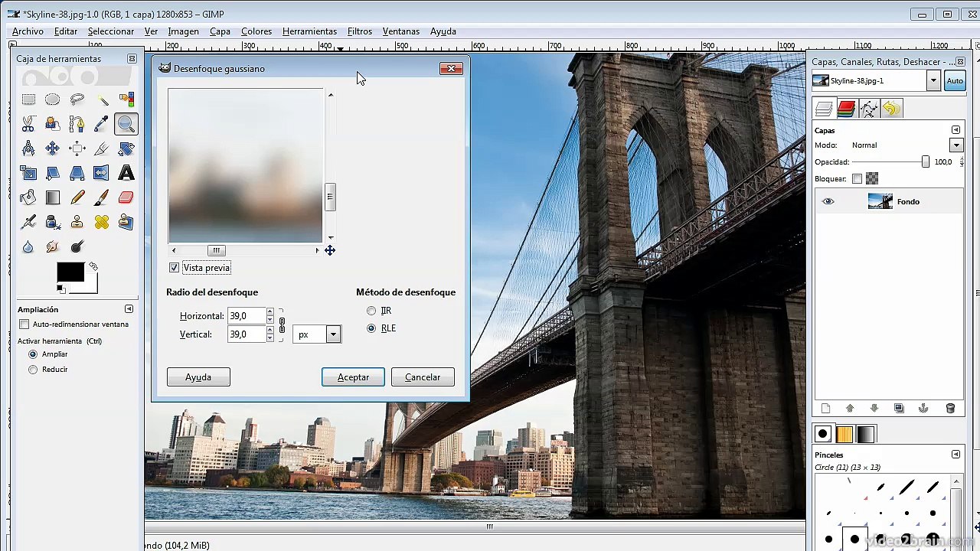
Task: Click the Horizontal radius input field
Action: (x=246, y=316)
